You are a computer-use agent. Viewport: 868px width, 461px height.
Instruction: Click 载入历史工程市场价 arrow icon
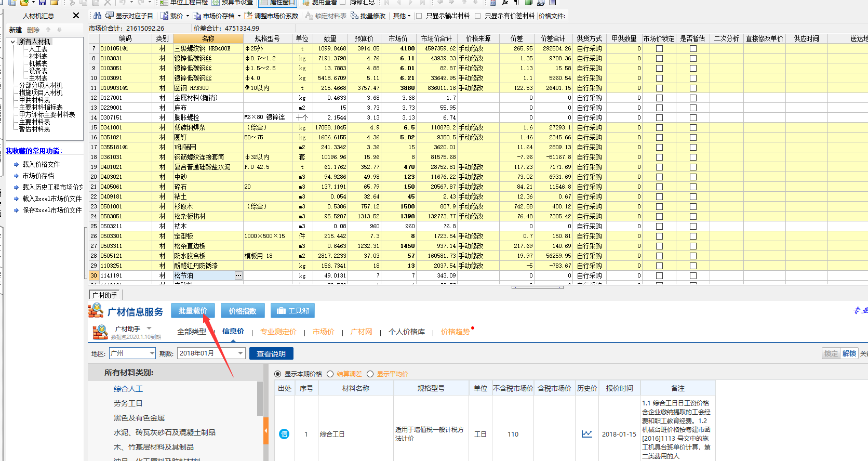(x=16, y=187)
